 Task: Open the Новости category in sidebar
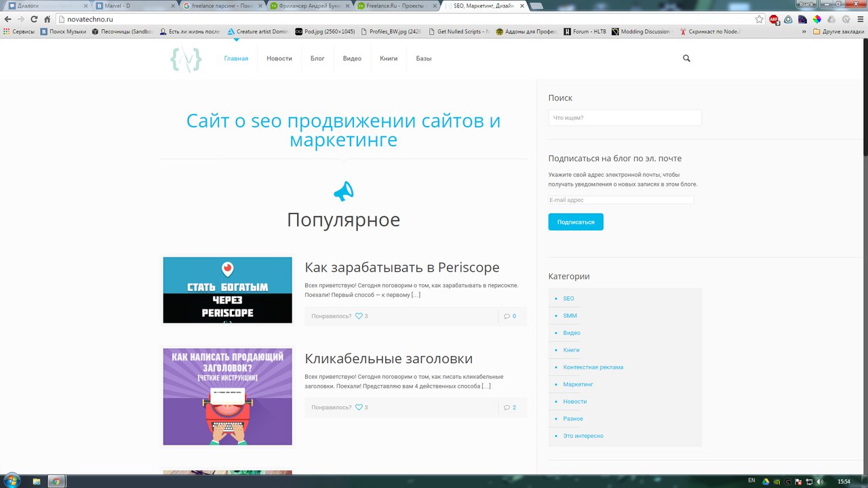point(574,401)
